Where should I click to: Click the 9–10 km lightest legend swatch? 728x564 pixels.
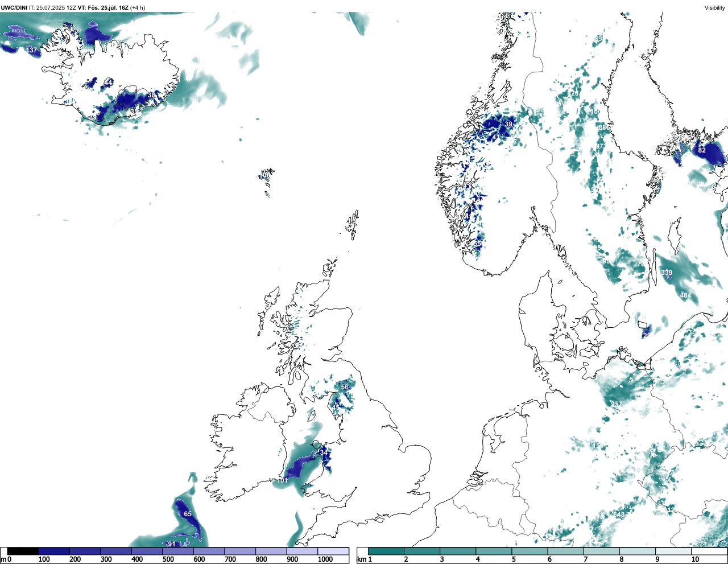click(x=673, y=551)
